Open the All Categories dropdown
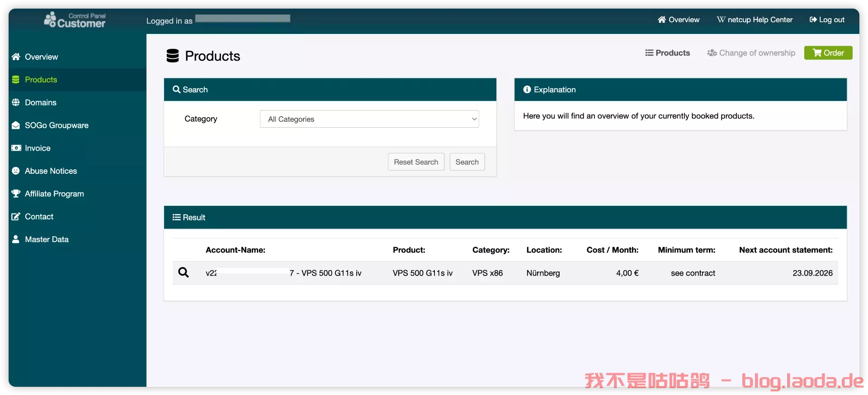The height and width of the screenshot is (395, 868). coord(369,119)
